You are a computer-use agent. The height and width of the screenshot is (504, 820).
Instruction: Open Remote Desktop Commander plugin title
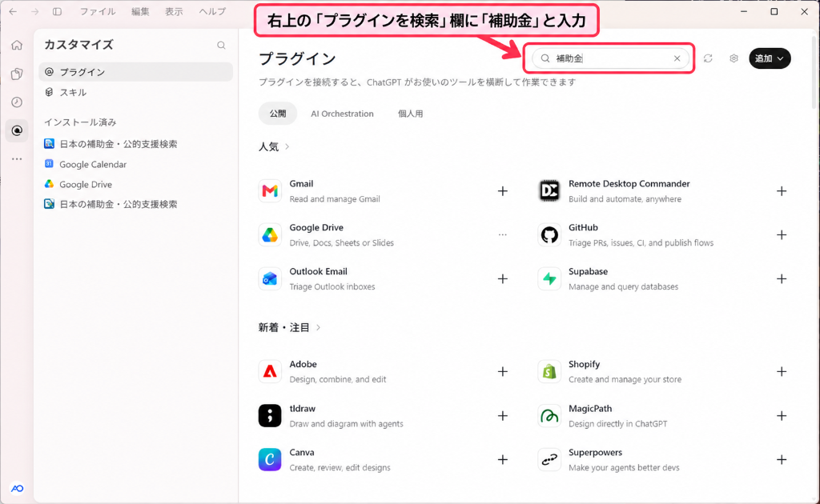629,184
